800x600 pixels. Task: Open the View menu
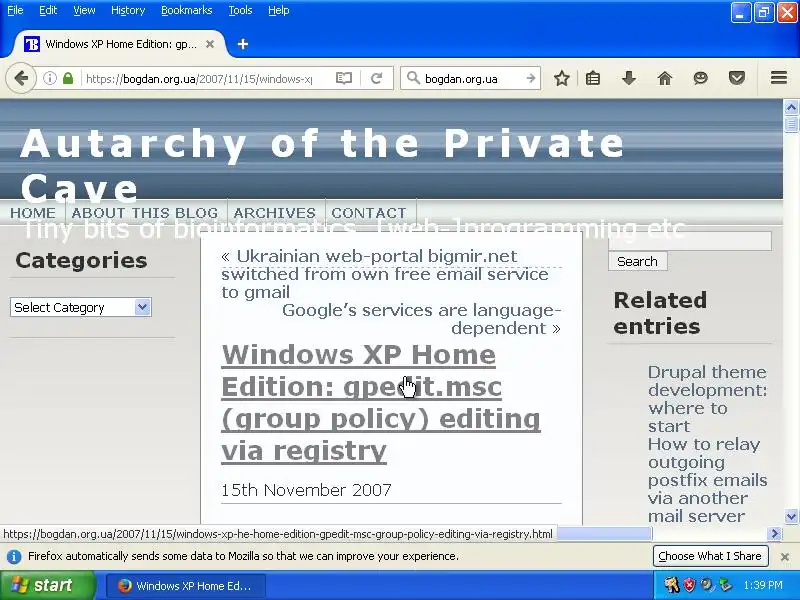tap(84, 10)
